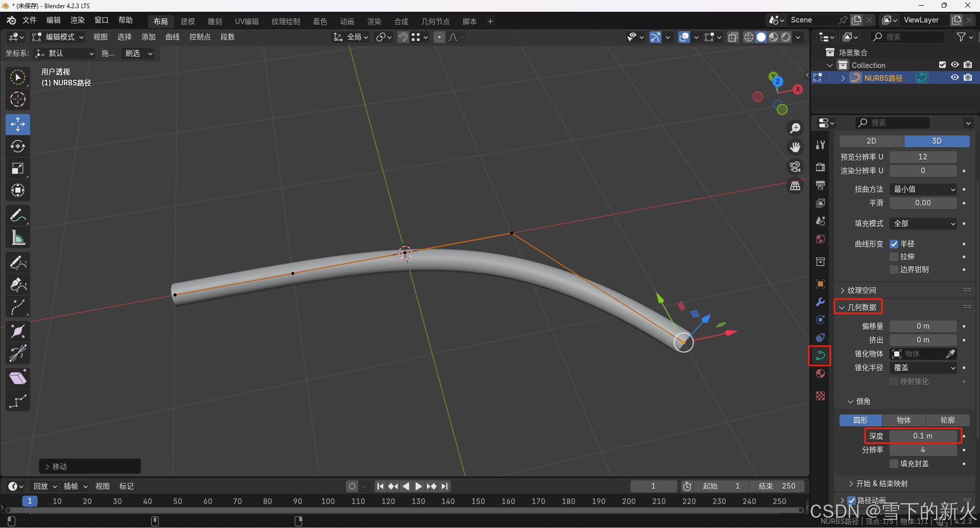Select the Measure tool
The image size is (980, 528).
coord(18,238)
